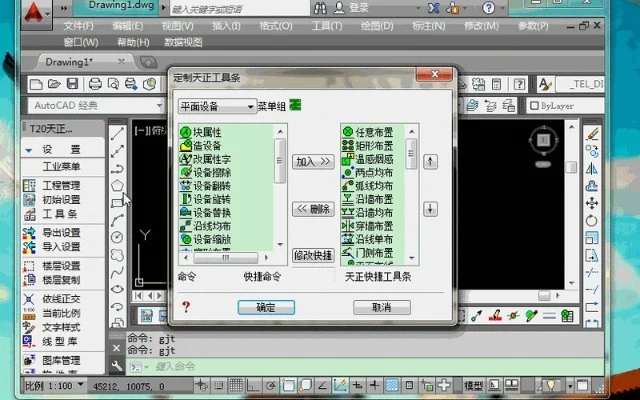
Task: Toggle snap mode in status bar
Action: point(219,385)
